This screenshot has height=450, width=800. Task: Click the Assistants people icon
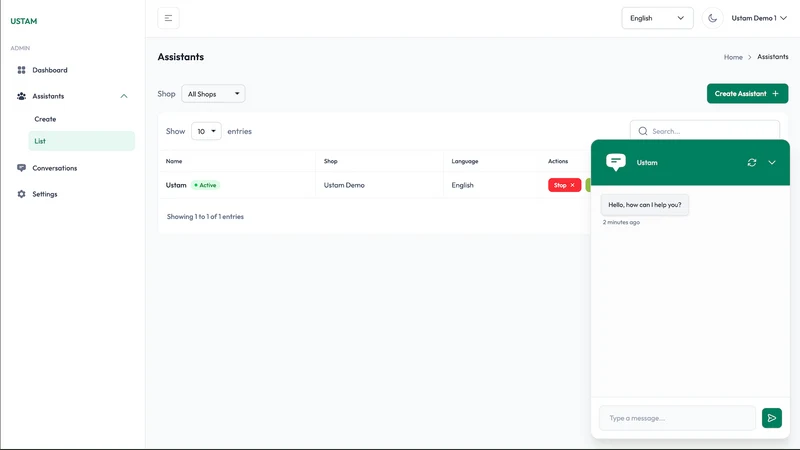coord(21,96)
